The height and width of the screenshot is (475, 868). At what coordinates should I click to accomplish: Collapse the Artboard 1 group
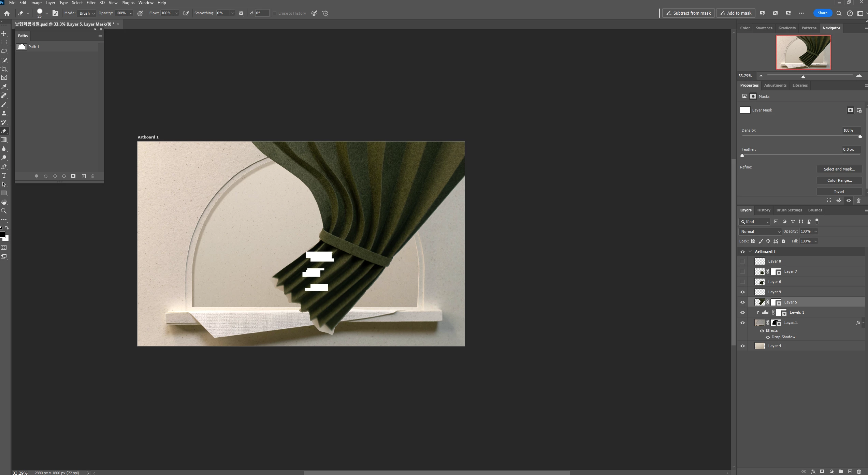[750, 252]
